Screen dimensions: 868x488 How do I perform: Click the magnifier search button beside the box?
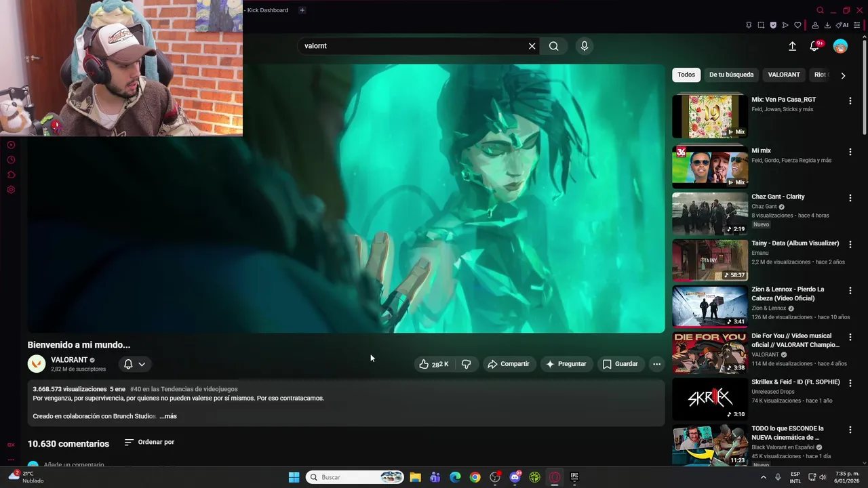click(x=554, y=46)
